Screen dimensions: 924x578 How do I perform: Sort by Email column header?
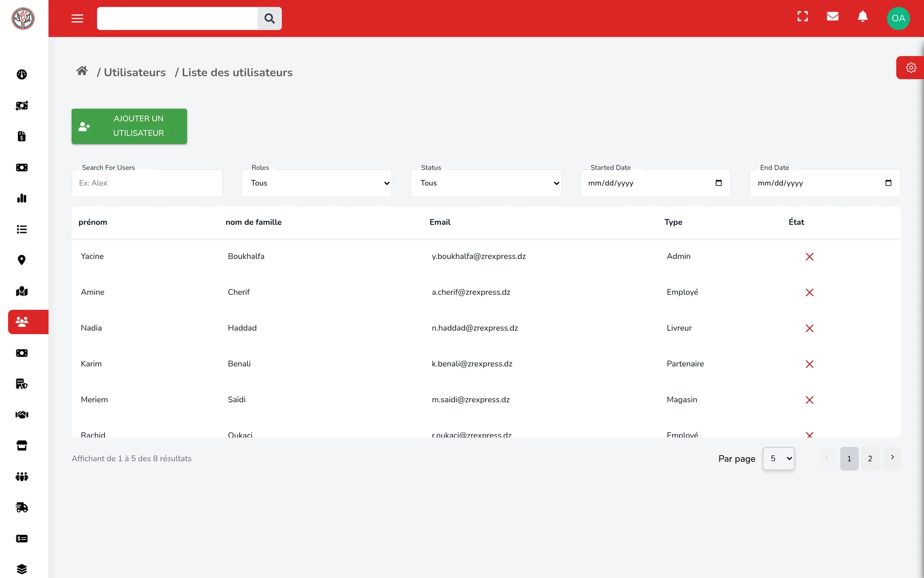point(440,222)
